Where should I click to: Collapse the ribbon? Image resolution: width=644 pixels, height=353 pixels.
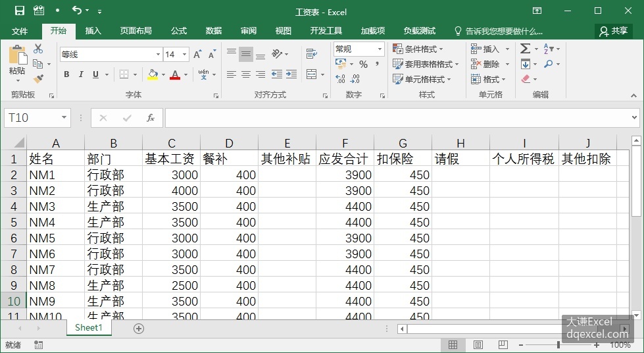click(633, 95)
